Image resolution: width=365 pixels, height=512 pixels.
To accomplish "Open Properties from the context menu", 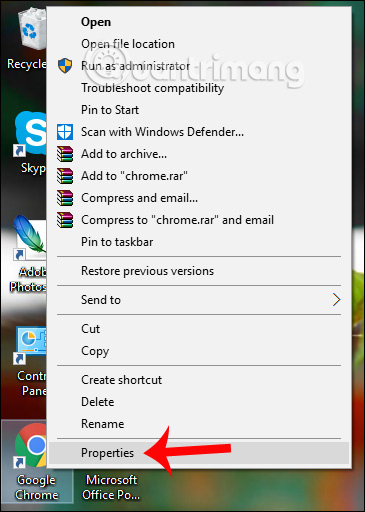I will point(199,453).
